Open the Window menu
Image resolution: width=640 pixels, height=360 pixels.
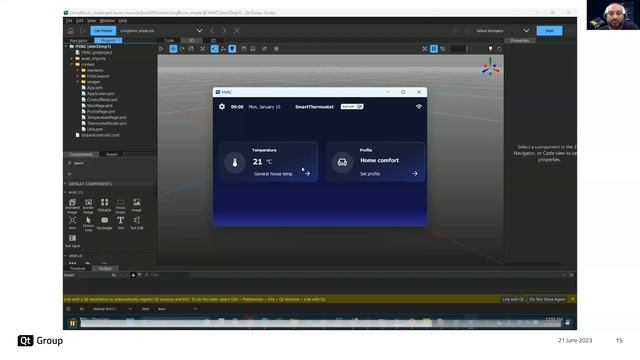(x=107, y=20)
